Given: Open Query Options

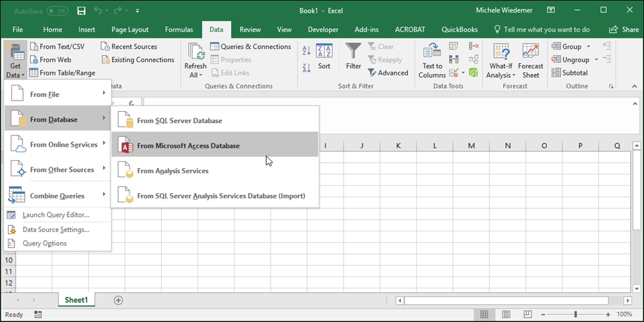Looking at the screenshot, I should point(57,243).
